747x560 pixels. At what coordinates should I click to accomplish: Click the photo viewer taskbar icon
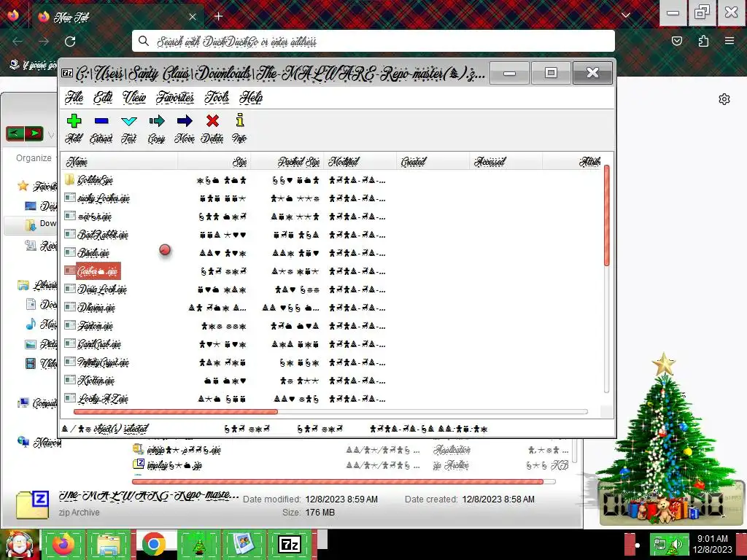[x=244, y=544]
